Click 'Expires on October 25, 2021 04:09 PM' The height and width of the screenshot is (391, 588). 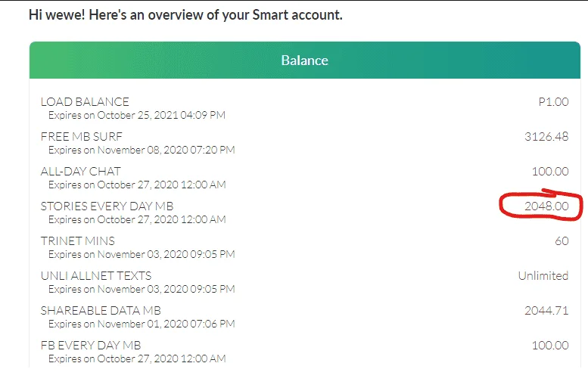(137, 115)
